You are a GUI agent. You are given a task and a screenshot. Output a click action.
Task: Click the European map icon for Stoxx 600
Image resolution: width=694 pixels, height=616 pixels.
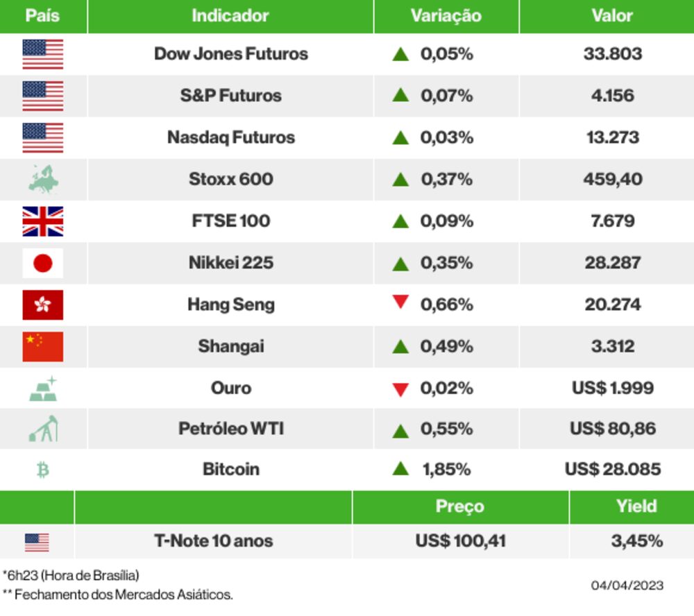[x=42, y=179]
